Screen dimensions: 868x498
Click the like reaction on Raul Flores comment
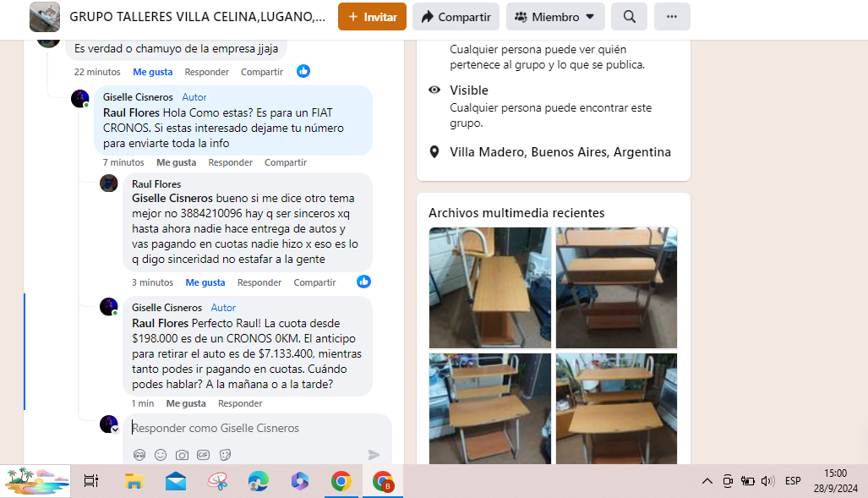(x=363, y=282)
